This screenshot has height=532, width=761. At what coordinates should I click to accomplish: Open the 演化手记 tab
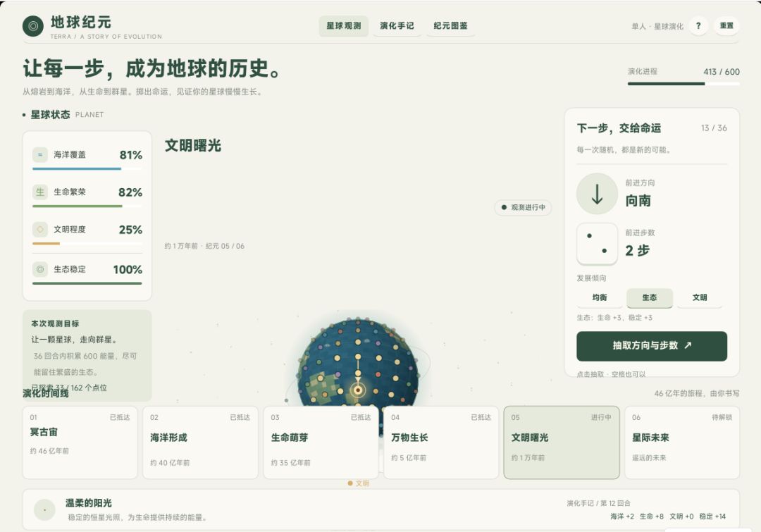[x=397, y=26]
